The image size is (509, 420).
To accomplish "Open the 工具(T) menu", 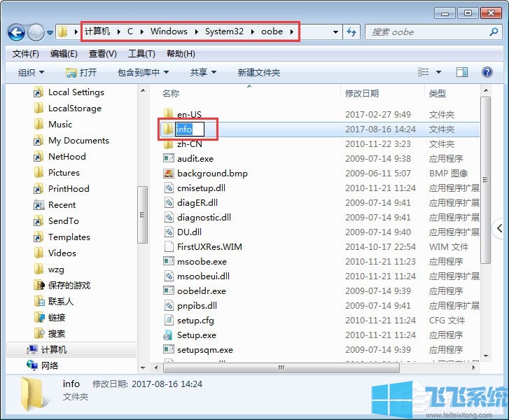I will tap(141, 54).
